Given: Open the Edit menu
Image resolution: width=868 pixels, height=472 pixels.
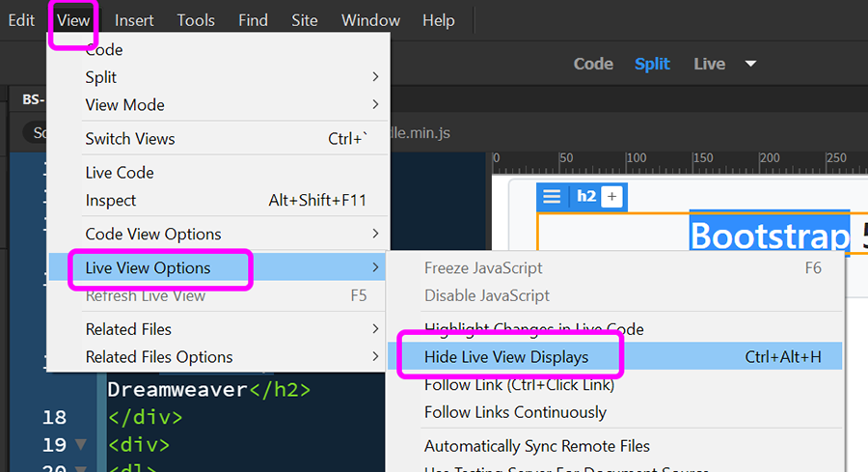Looking at the screenshot, I should (21, 20).
